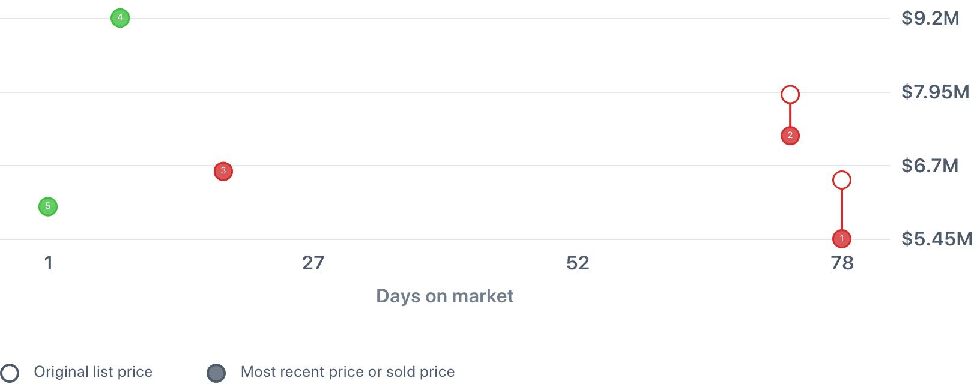
Task: Click 'Most recent price or sold price' text
Action: [x=348, y=372]
